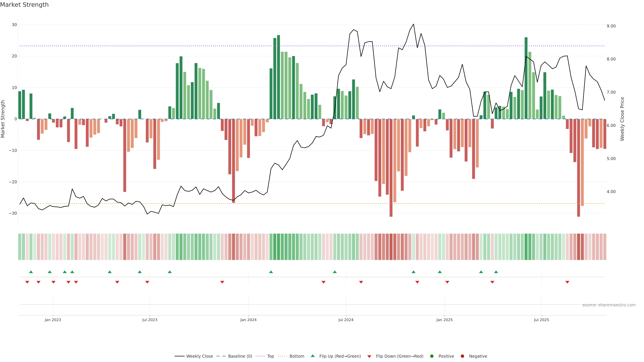
Task: Click the Jul 2025 x-axis label
Action: 541,320
